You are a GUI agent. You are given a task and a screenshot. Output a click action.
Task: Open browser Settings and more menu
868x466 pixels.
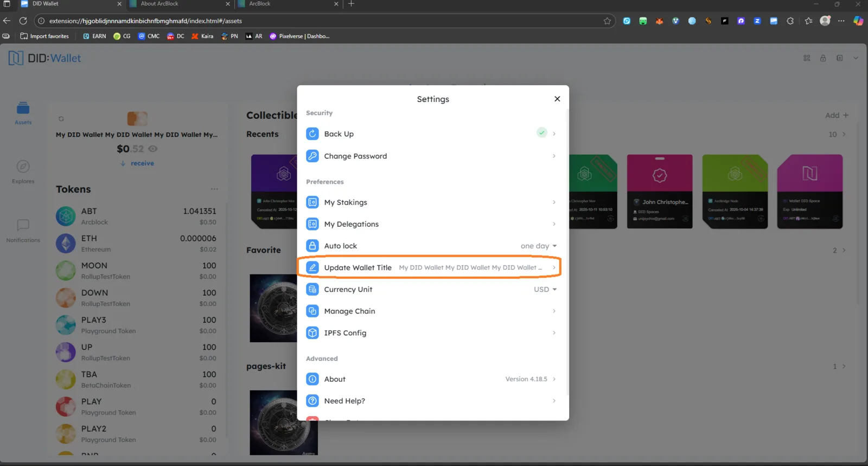coord(841,21)
